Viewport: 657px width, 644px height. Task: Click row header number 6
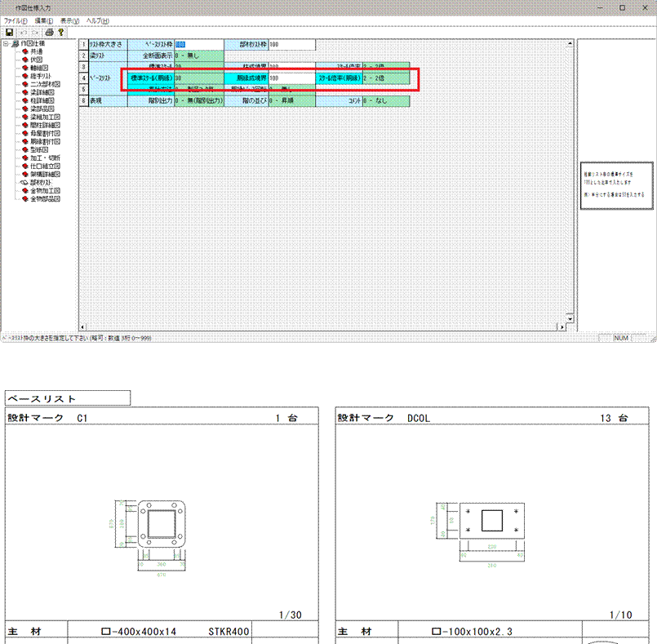(x=83, y=100)
